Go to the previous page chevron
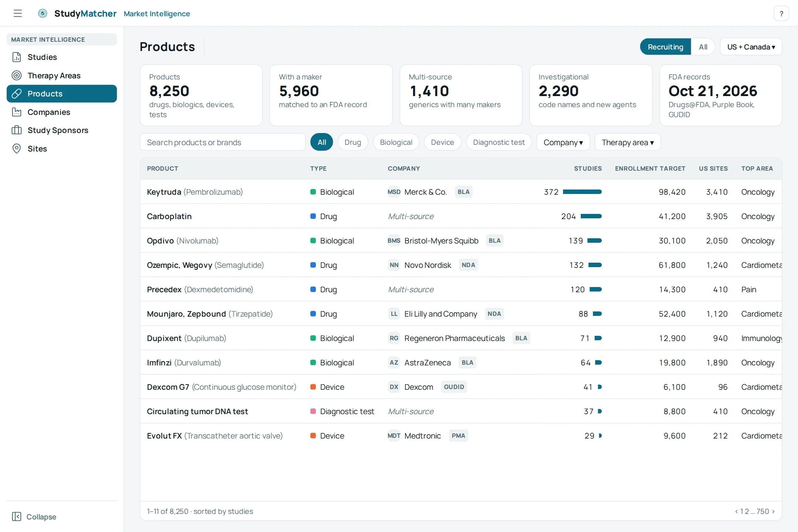The image size is (798, 532). [736, 511]
